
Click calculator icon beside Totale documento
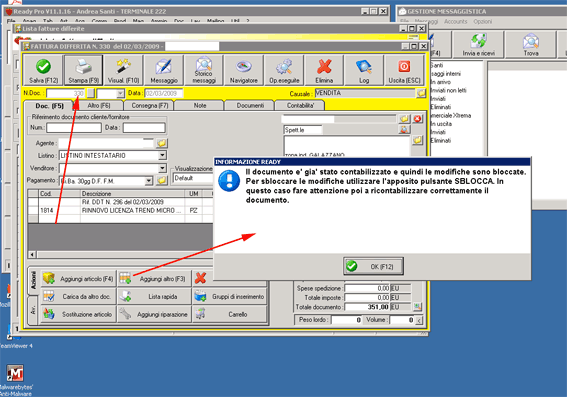click(x=418, y=307)
